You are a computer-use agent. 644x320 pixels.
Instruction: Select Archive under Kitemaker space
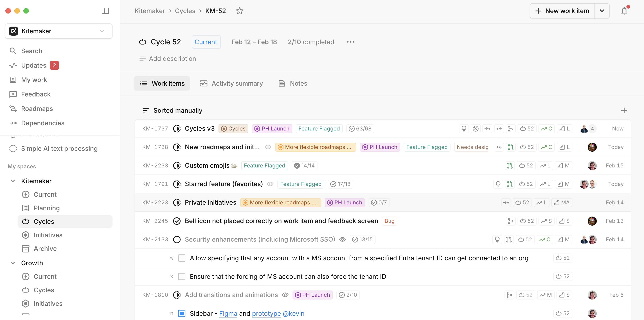(65, 248)
